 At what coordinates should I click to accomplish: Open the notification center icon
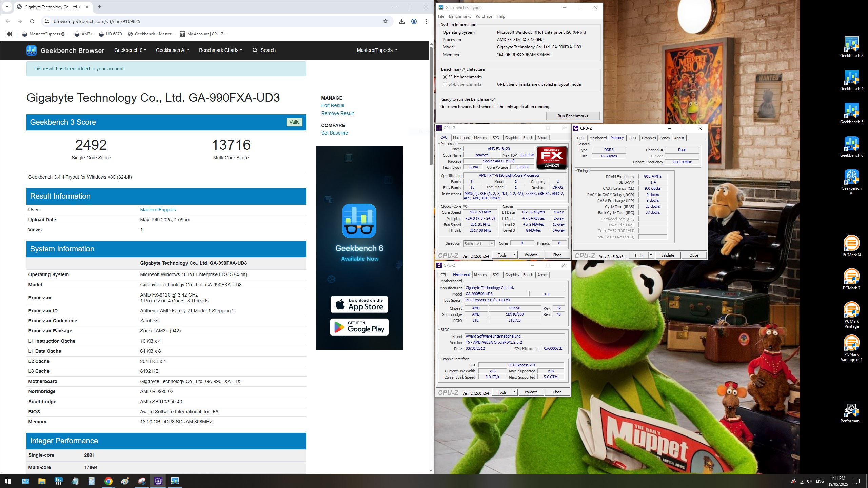[x=856, y=481]
